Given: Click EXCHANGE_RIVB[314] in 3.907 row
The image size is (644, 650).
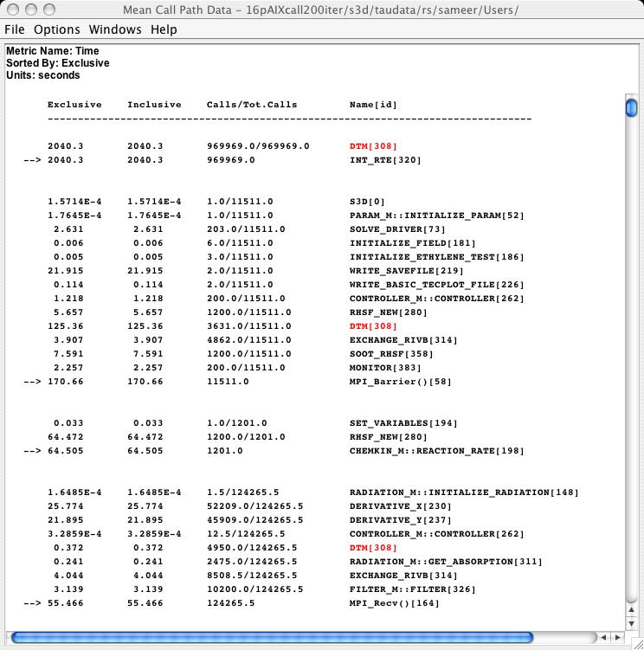Looking at the screenshot, I should click(x=403, y=340).
